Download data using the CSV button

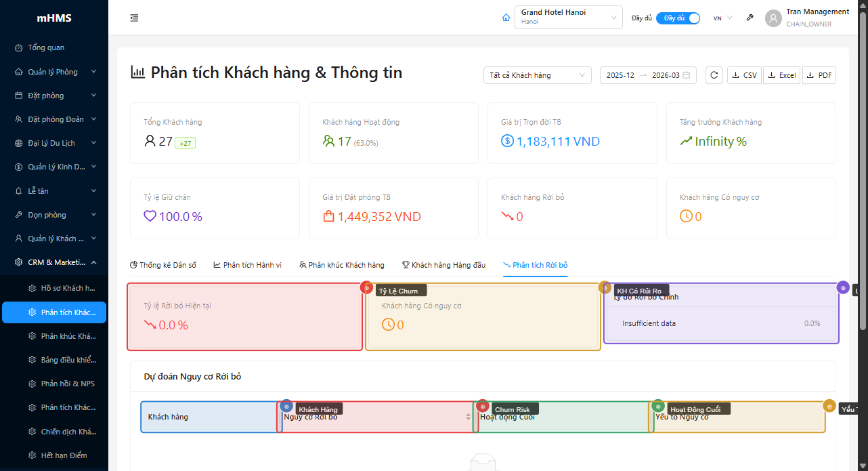click(x=744, y=75)
